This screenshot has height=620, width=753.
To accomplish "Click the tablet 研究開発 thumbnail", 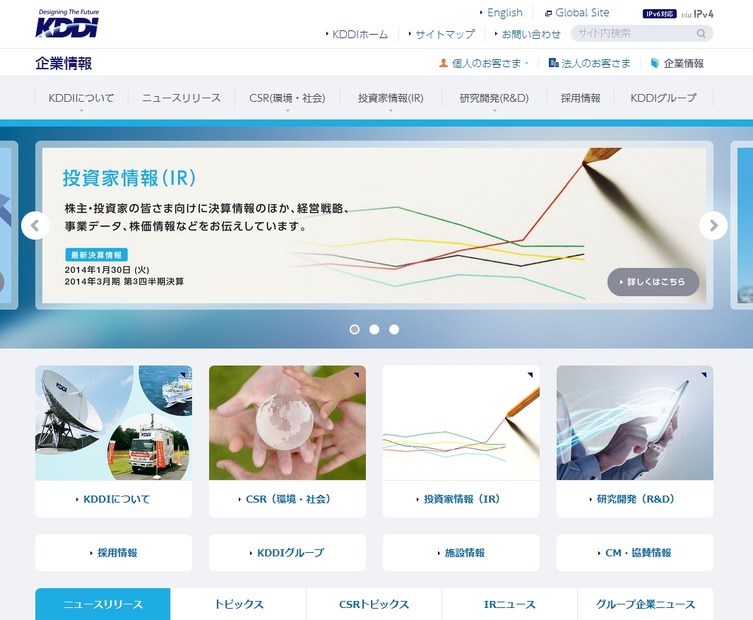I will point(635,423).
